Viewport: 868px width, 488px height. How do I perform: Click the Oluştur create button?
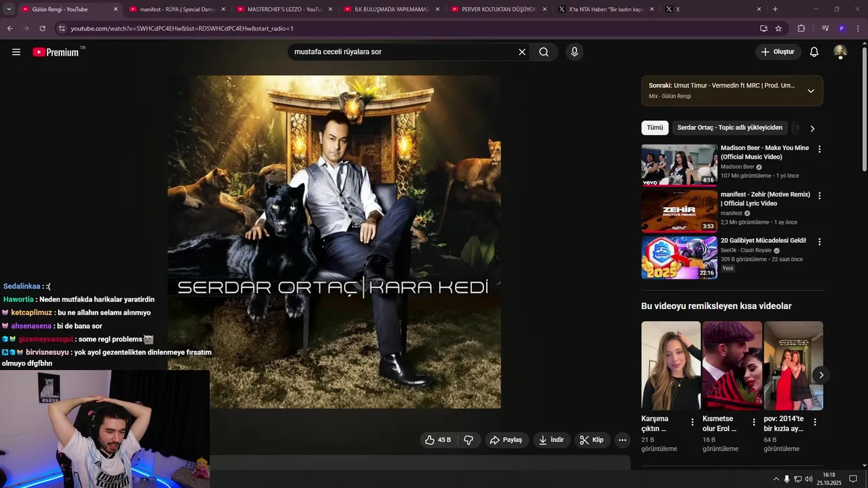778,52
